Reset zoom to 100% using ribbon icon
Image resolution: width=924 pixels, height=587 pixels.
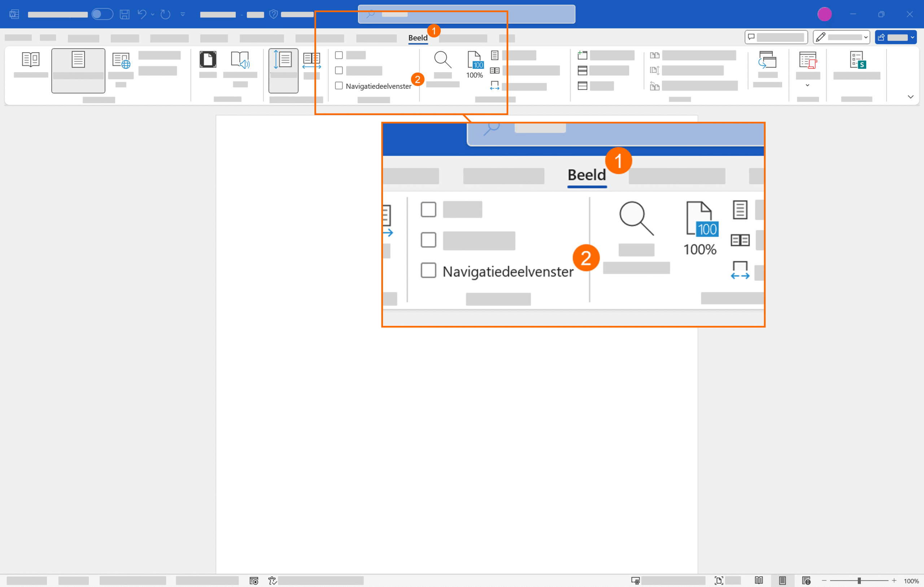pos(474,65)
